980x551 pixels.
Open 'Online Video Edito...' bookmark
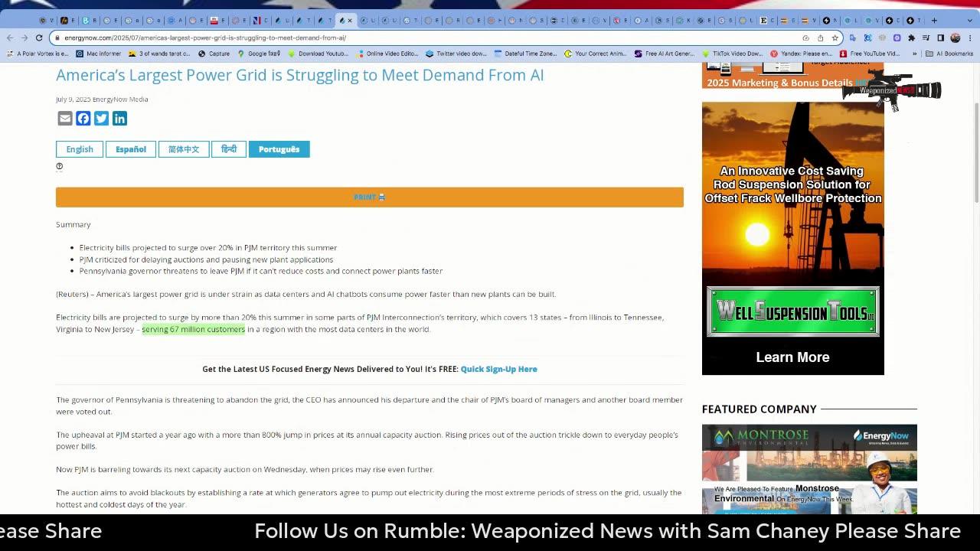coord(387,54)
